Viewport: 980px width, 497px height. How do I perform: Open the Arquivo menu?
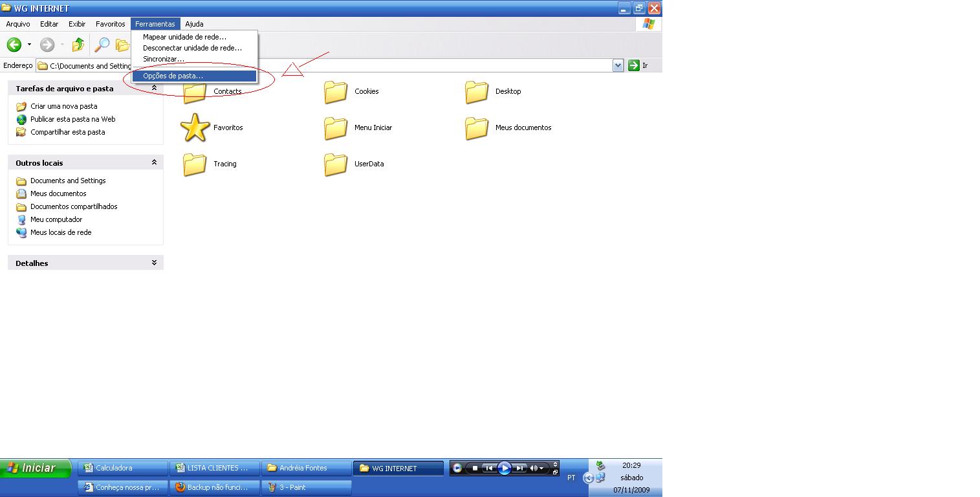pos(18,24)
